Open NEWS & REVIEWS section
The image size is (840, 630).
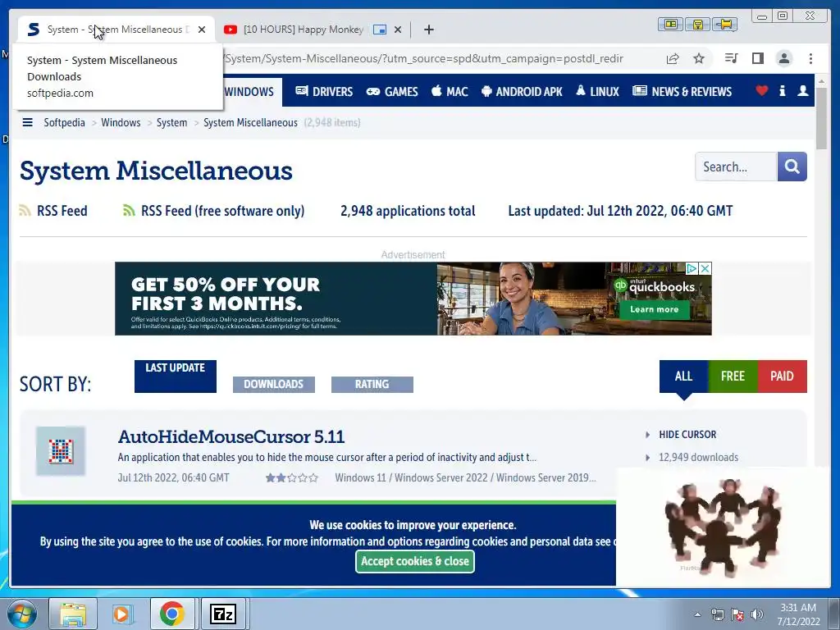[x=682, y=92]
